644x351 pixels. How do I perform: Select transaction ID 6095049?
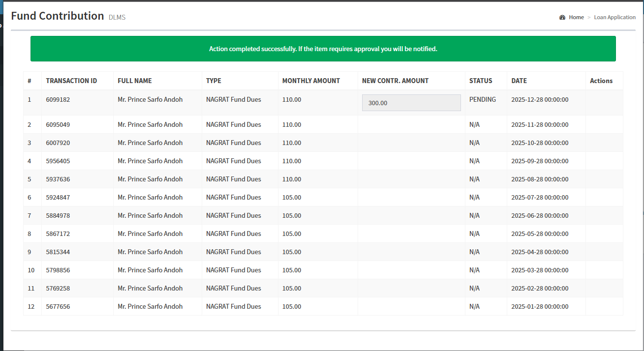58,124
